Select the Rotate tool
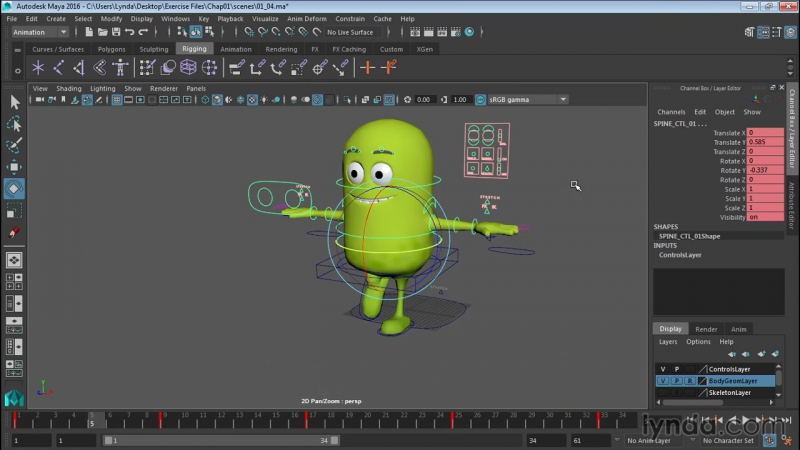 [14, 189]
